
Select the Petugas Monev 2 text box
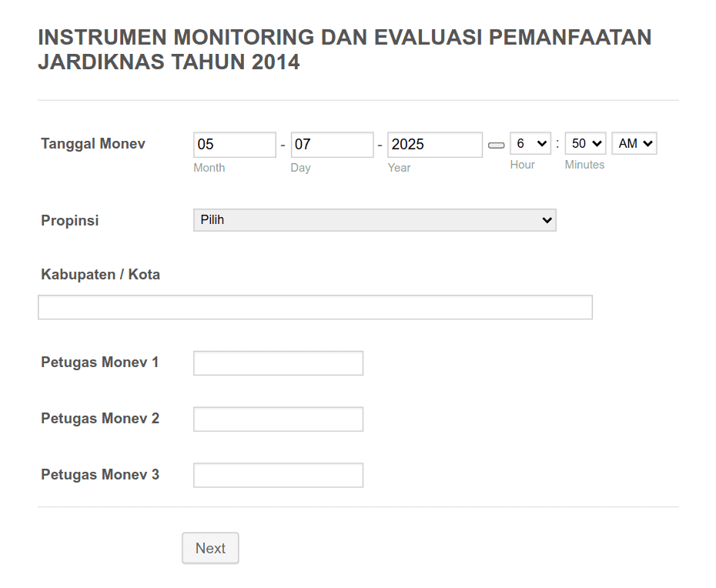(x=277, y=419)
